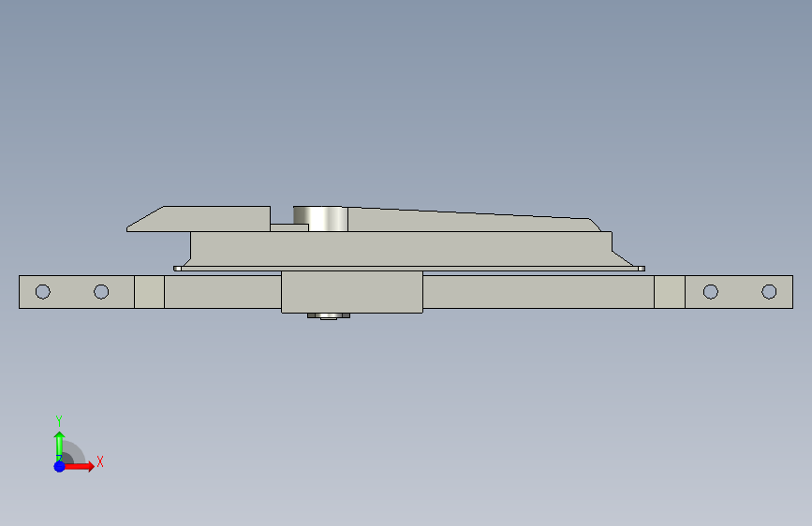The height and width of the screenshot is (526, 812).
Task: Click the red X axis arrow of the triad
Action: coord(79,466)
